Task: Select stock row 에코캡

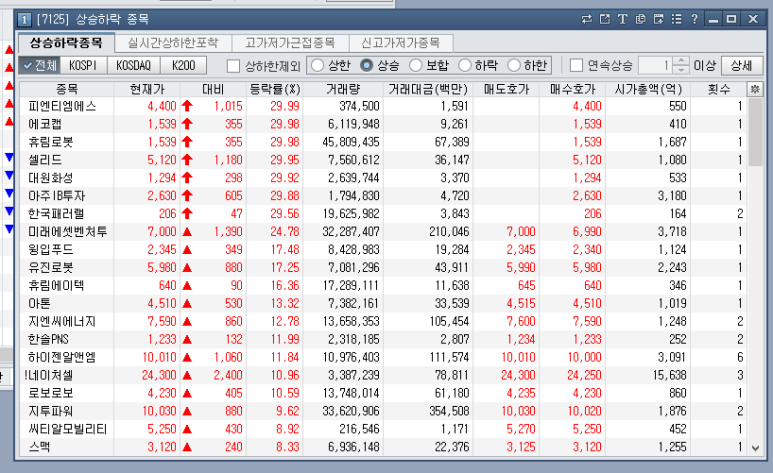Action: coord(384,124)
